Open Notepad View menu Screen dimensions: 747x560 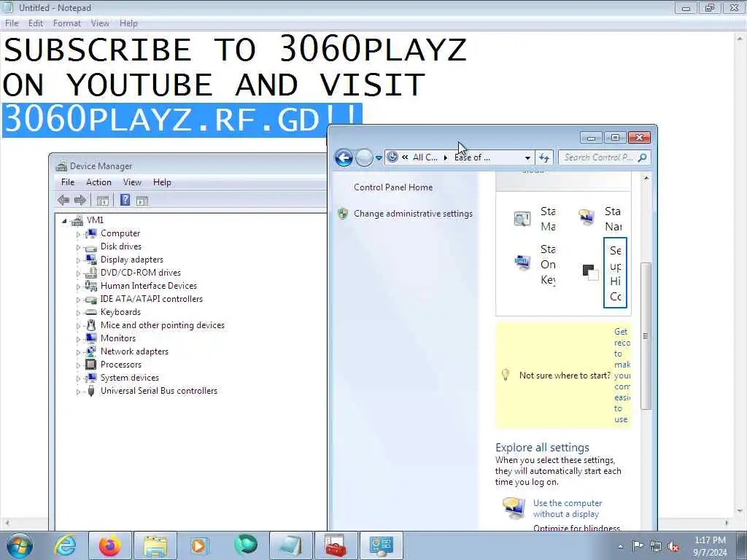[x=100, y=23]
